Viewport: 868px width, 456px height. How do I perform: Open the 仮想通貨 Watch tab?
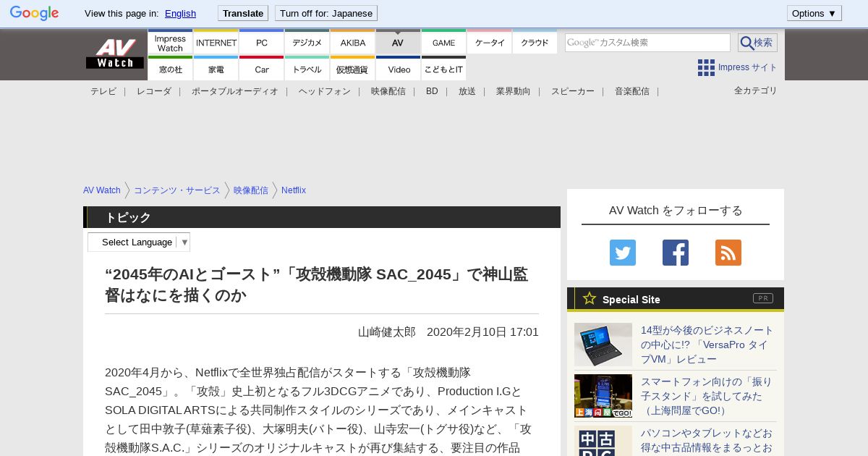coord(353,69)
